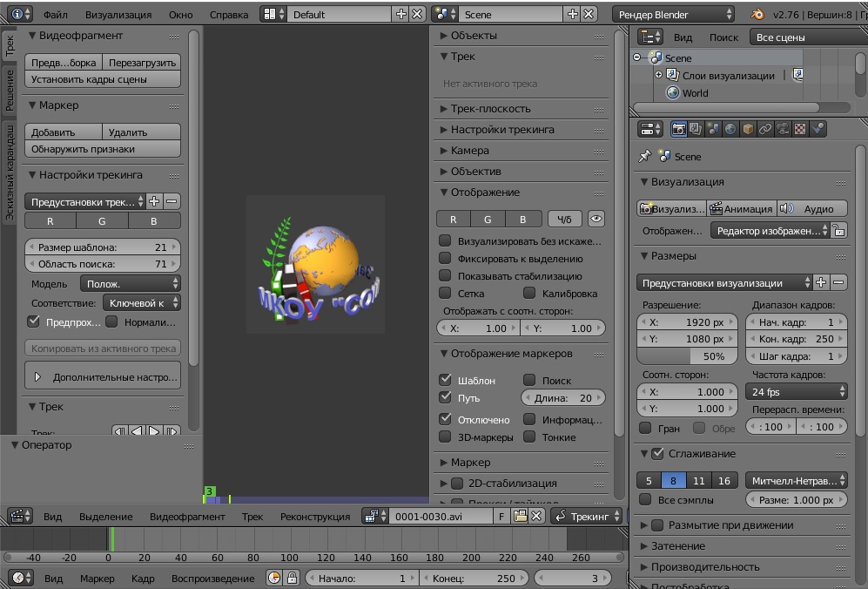Viewport: 868px width, 589px height.
Task: Open Movie Clip Editor type selector
Action: [21, 517]
